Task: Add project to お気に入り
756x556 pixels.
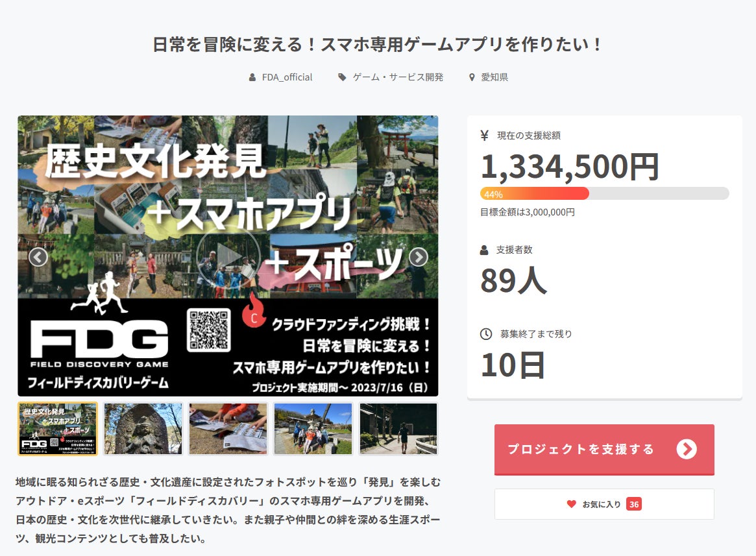Action: [x=604, y=504]
